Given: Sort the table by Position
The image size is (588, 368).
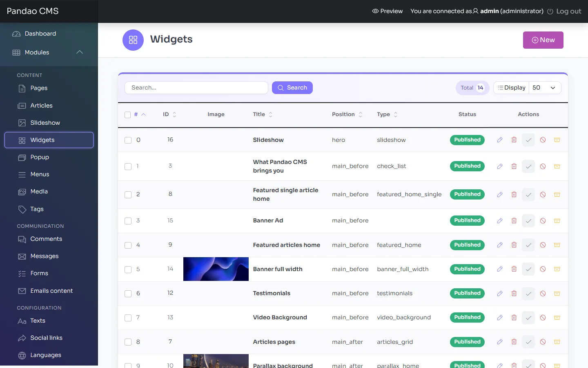Looking at the screenshot, I should (347, 114).
